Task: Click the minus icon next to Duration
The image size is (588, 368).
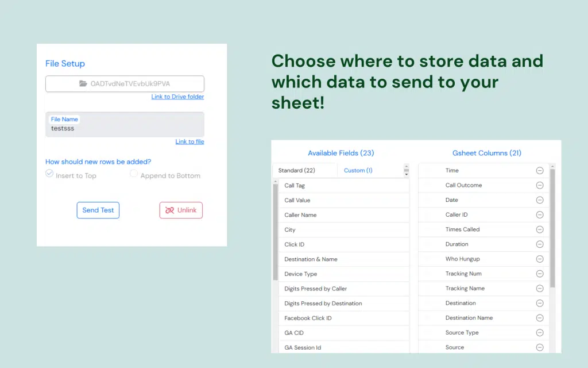Action: (540, 244)
